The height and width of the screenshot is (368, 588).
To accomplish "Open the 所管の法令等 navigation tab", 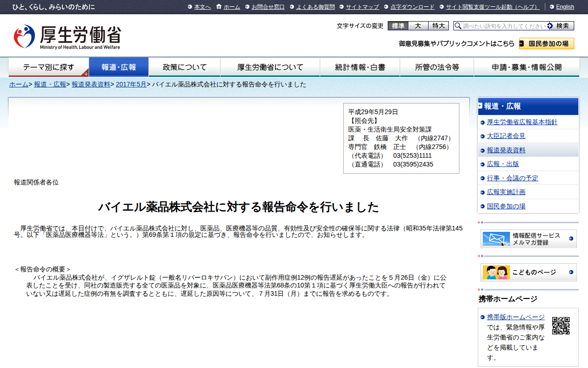I will (437, 67).
